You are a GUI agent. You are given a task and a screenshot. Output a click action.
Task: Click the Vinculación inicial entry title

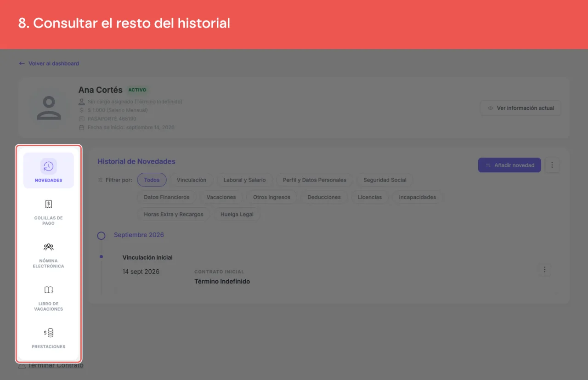147,257
